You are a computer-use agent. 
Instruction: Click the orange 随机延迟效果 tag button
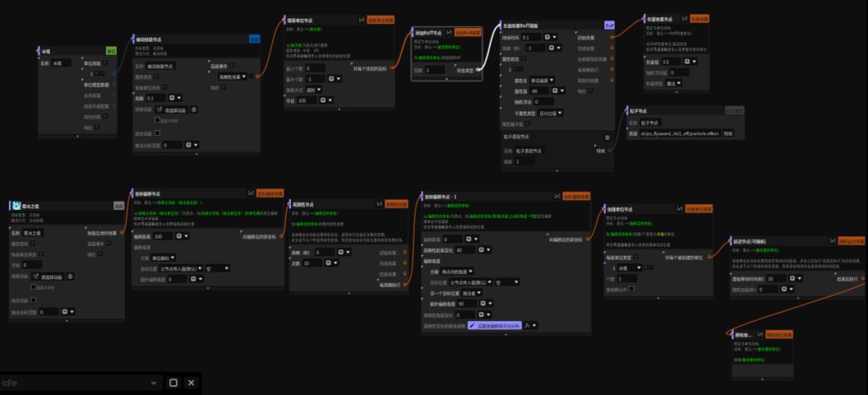coord(851,241)
